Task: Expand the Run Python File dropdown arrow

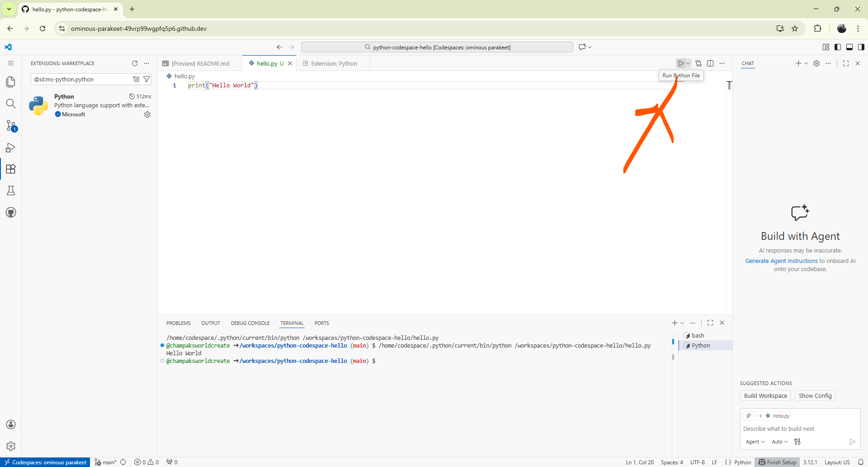Action: 688,63
